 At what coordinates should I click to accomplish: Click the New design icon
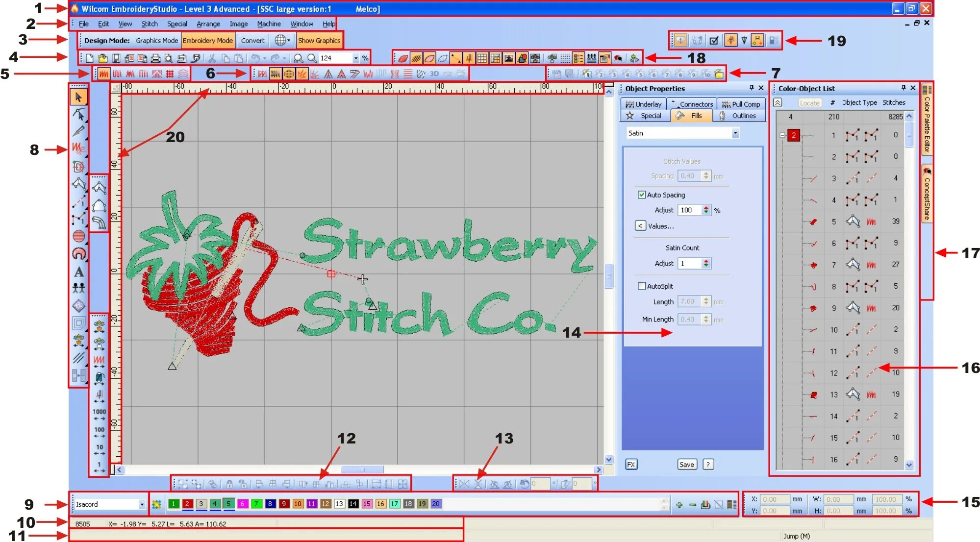click(x=90, y=58)
